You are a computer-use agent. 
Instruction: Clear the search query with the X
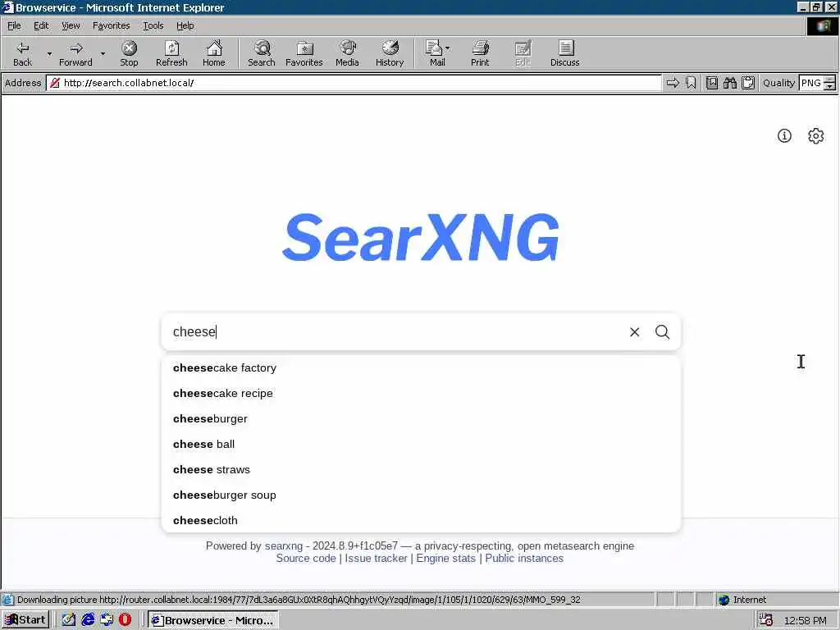pos(634,332)
